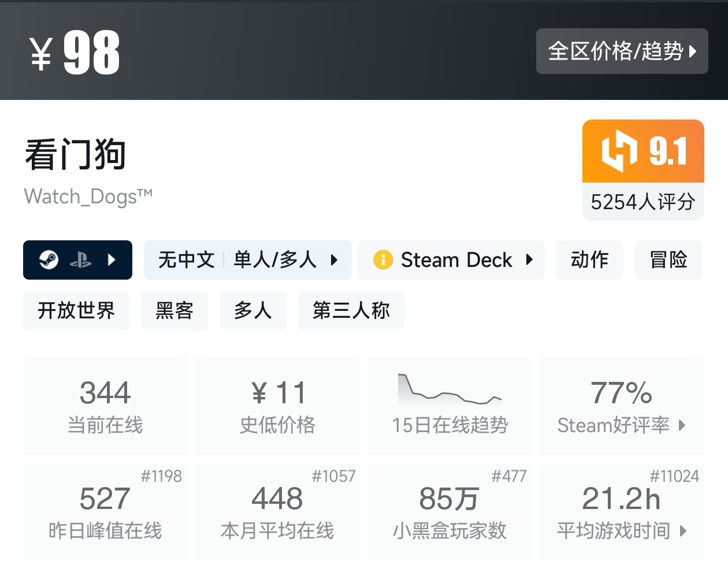Open the 527 昨日峰值在线 card

pyautogui.click(x=105, y=512)
